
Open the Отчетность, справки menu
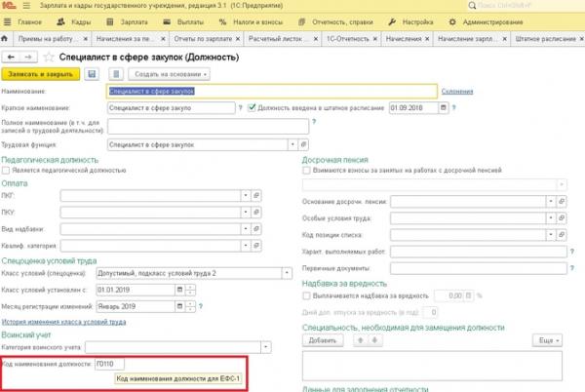[336, 22]
